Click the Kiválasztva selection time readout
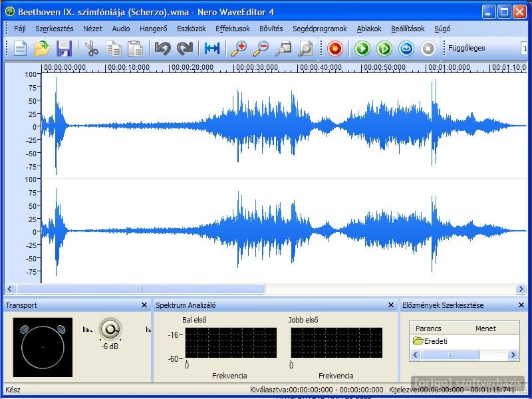532x399 pixels. tap(317, 390)
